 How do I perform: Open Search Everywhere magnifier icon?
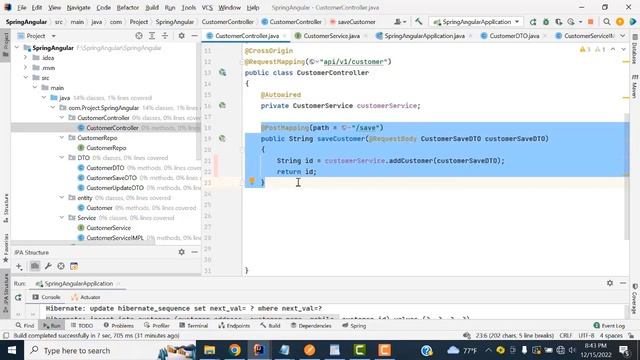607,22
